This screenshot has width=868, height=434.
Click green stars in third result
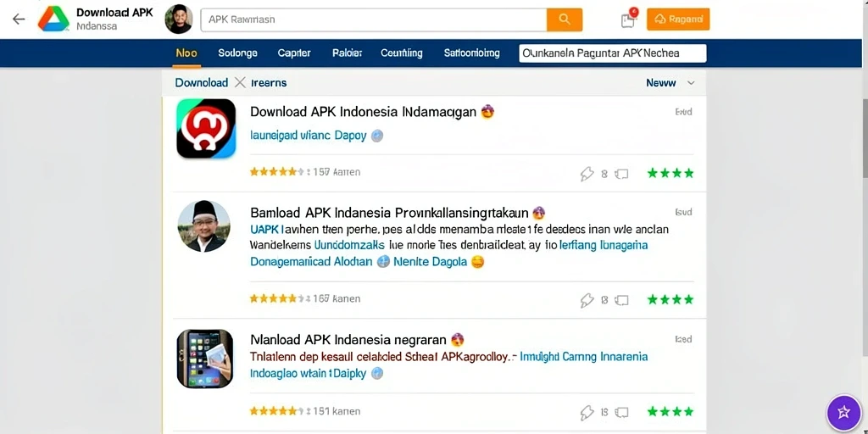[x=670, y=411]
